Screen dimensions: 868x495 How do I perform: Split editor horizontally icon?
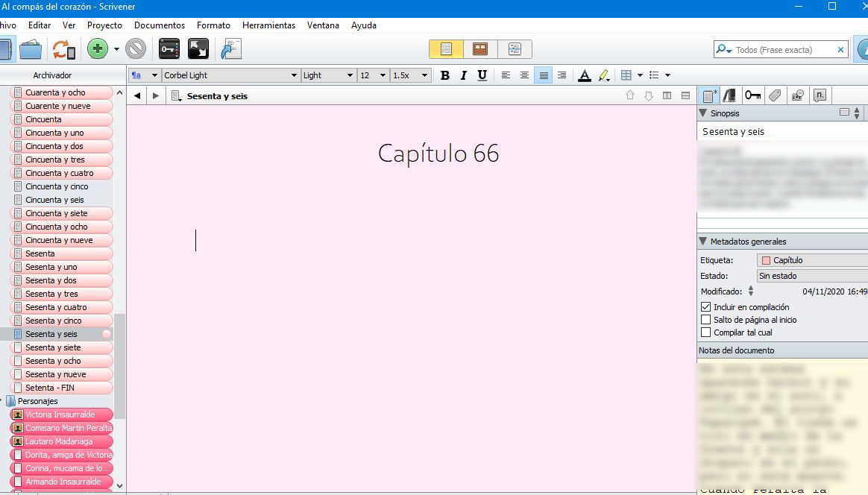[685, 95]
